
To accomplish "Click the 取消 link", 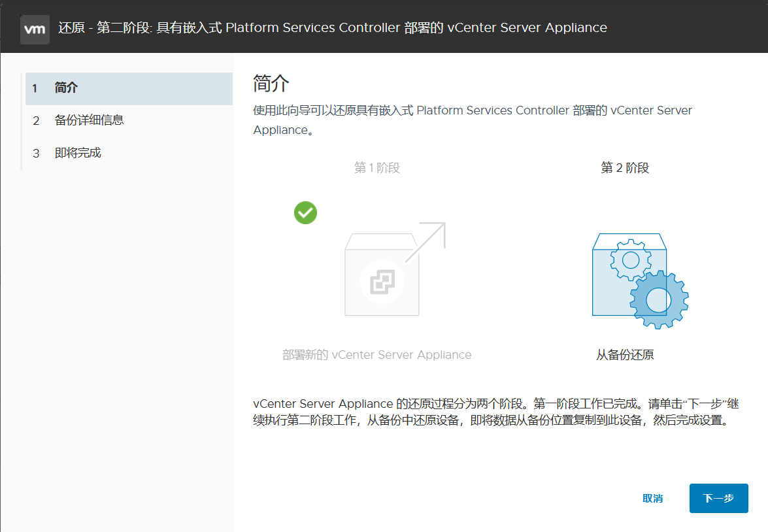I will (x=653, y=498).
